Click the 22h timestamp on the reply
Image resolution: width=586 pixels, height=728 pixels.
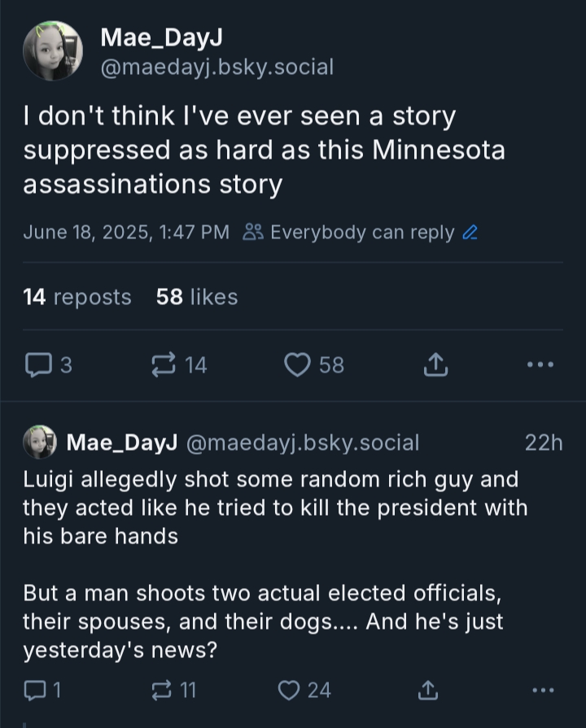(543, 442)
